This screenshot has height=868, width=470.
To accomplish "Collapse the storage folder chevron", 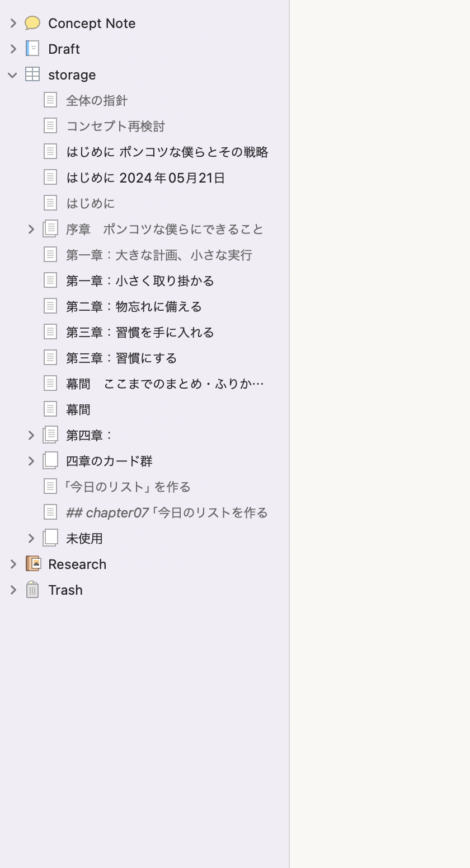I will point(12,74).
